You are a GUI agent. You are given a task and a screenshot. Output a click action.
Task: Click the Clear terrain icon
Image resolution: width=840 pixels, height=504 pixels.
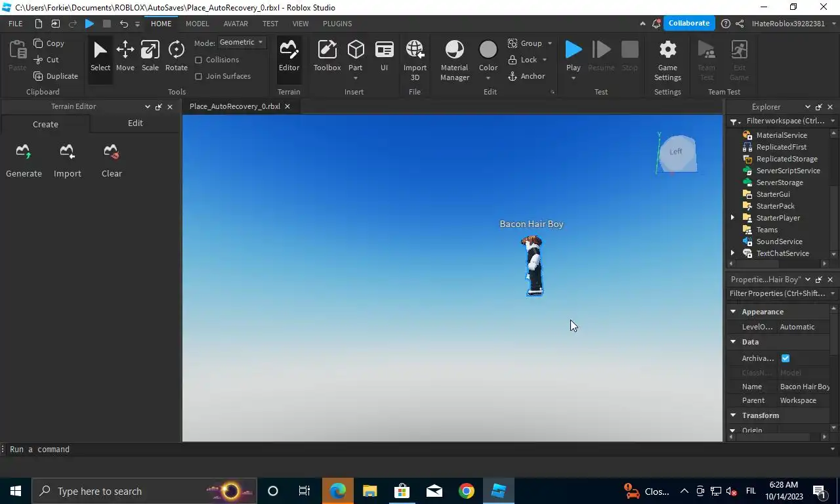pos(111,152)
